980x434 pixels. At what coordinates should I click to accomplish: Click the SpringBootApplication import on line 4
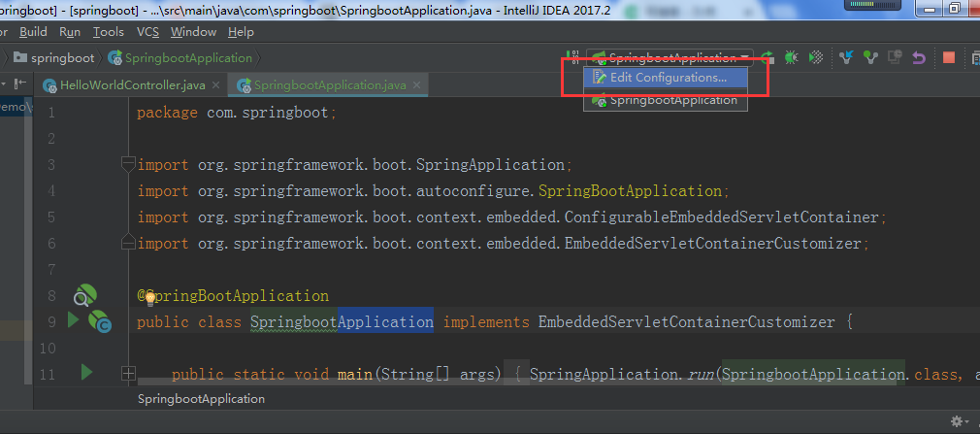click(x=630, y=190)
